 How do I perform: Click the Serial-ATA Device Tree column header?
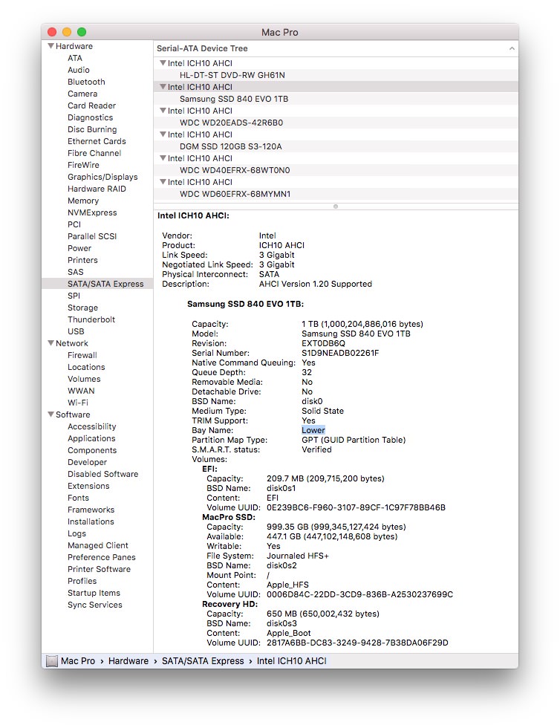(x=336, y=48)
